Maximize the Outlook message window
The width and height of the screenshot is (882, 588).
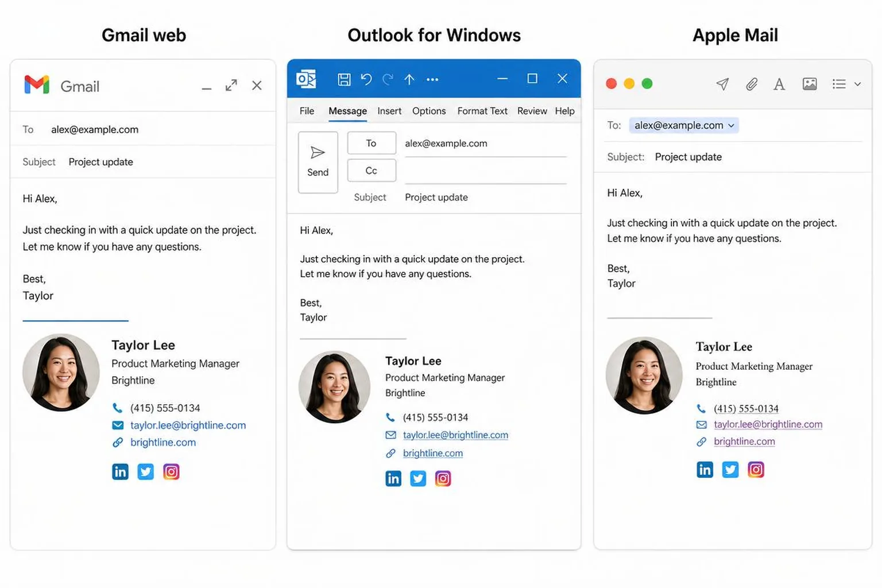532,79
